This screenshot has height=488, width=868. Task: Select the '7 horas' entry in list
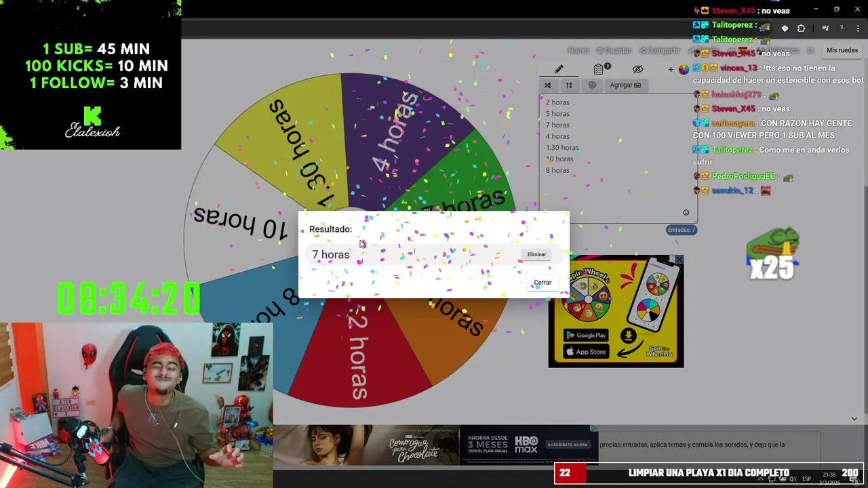557,125
